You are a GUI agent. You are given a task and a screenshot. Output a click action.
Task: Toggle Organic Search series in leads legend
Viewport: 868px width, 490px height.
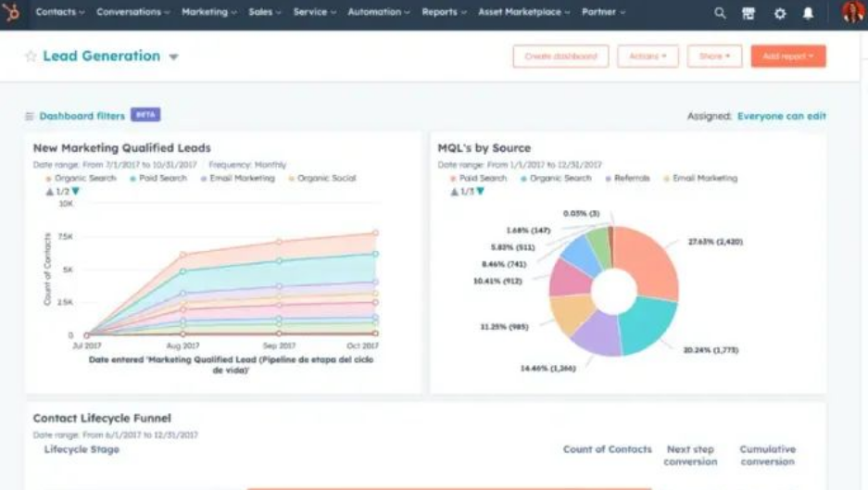[84, 178]
